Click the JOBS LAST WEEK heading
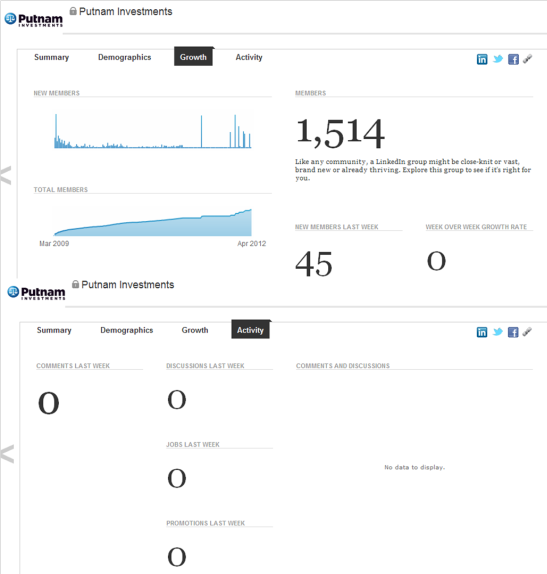 tap(193, 444)
